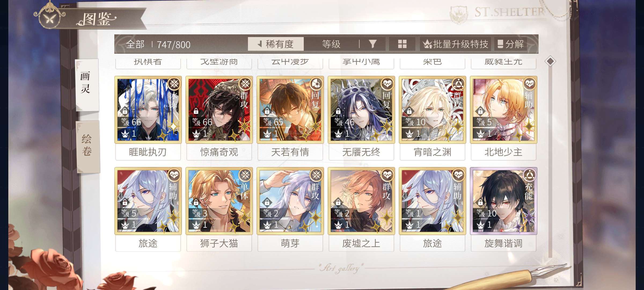Click the diamond scrollbar handle

click(x=550, y=61)
